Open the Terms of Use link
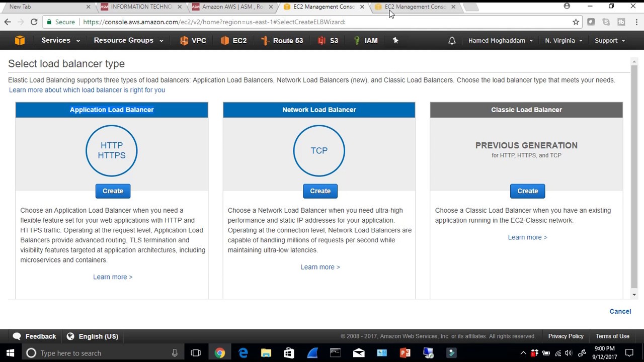Image resolution: width=644 pixels, height=362 pixels. click(x=612, y=336)
